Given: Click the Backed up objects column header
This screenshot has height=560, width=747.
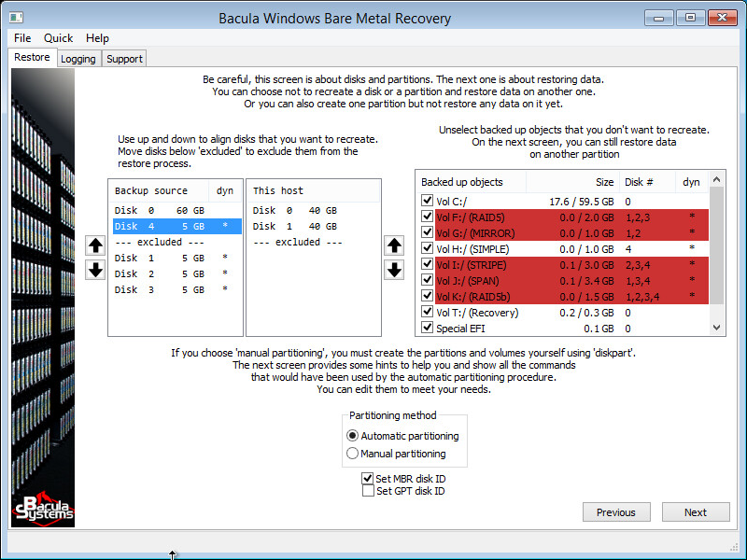Looking at the screenshot, I should tap(472, 182).
